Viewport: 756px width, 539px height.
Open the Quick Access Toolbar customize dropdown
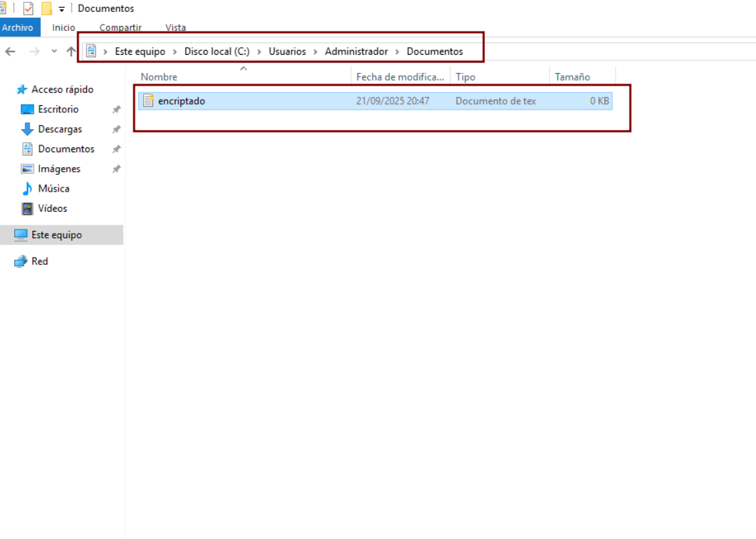[x=62, y=8]
